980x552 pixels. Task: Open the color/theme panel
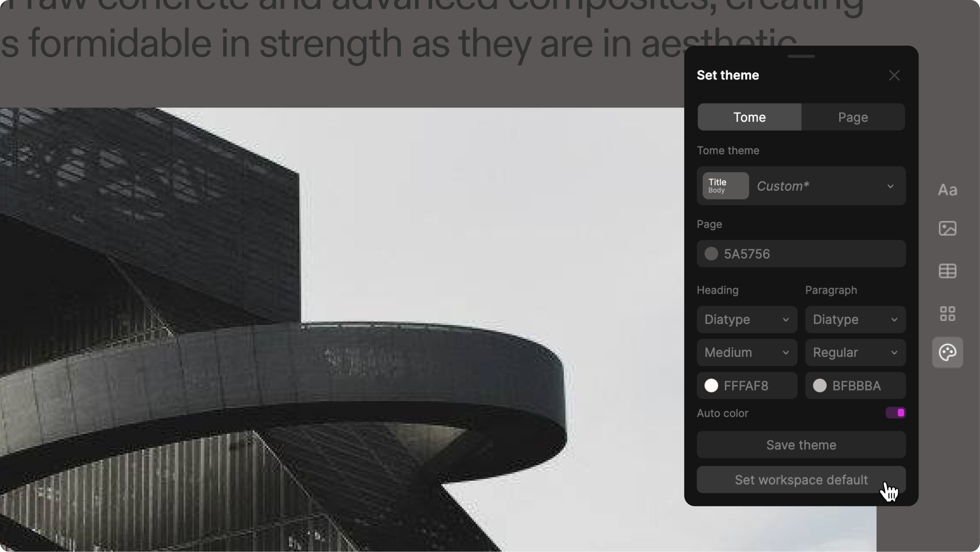click(x=949, y=353)
